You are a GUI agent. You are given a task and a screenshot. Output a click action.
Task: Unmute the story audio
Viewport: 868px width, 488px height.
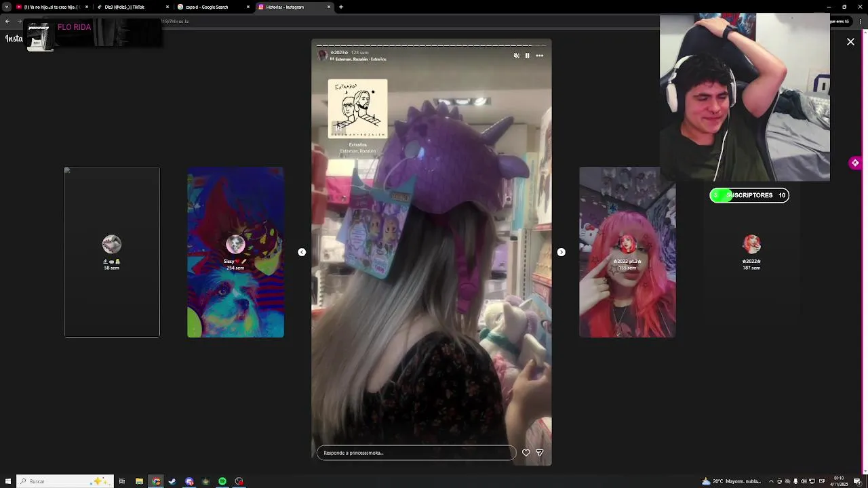click(516, 56)
